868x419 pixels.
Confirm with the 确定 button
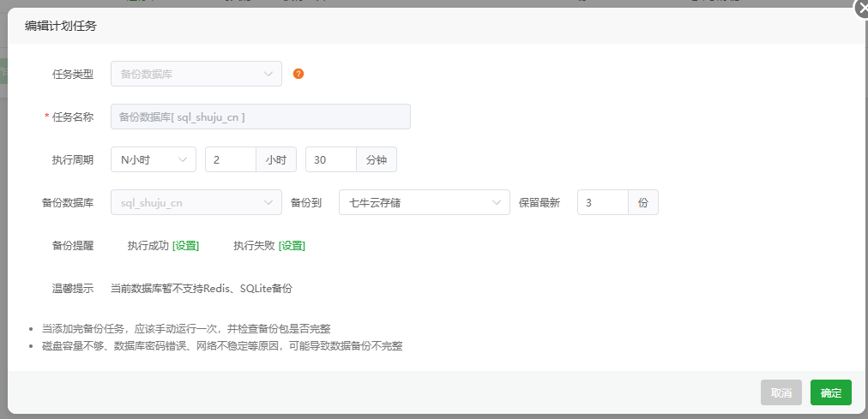pyautogui.click(x=831, y=392)
